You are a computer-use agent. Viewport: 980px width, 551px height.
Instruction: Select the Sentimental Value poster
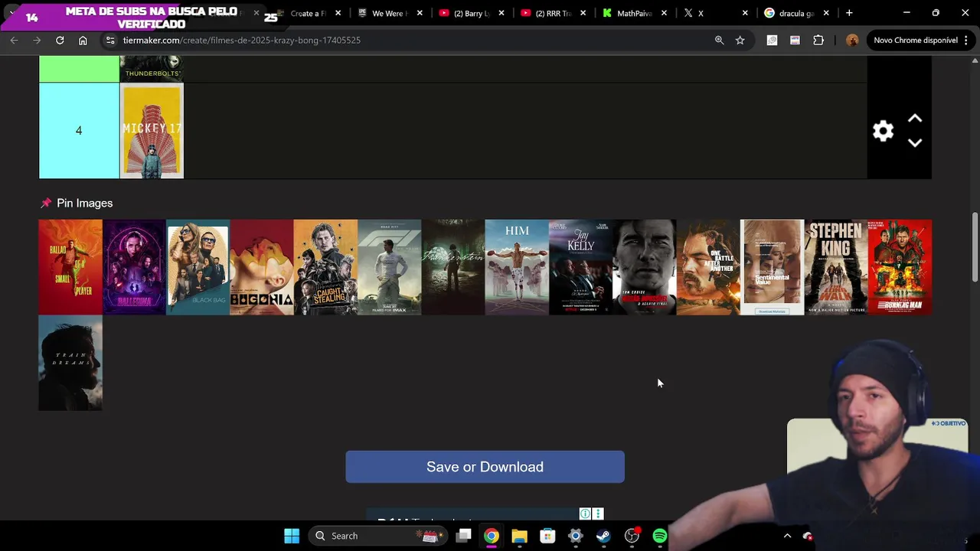pyautogui.click(x=772, y=267)
